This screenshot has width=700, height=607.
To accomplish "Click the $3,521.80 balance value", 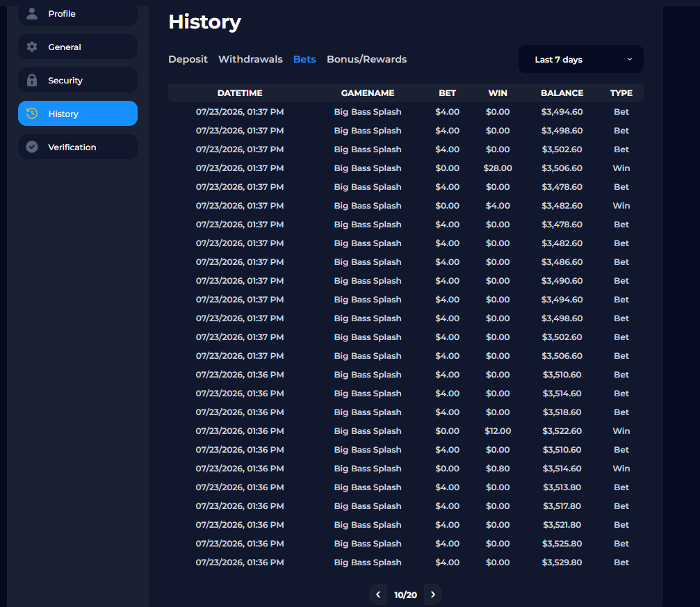I will coord(562,525).
